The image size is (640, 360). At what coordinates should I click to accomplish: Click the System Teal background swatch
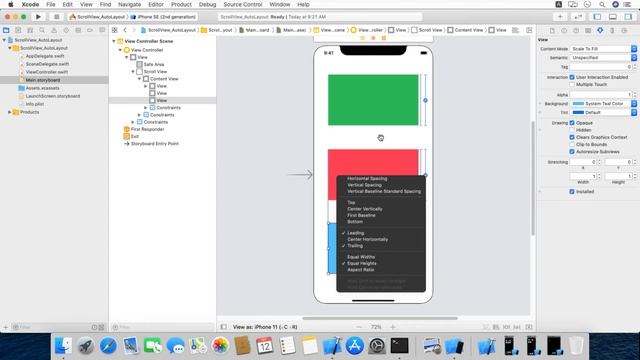click(578, 104)
